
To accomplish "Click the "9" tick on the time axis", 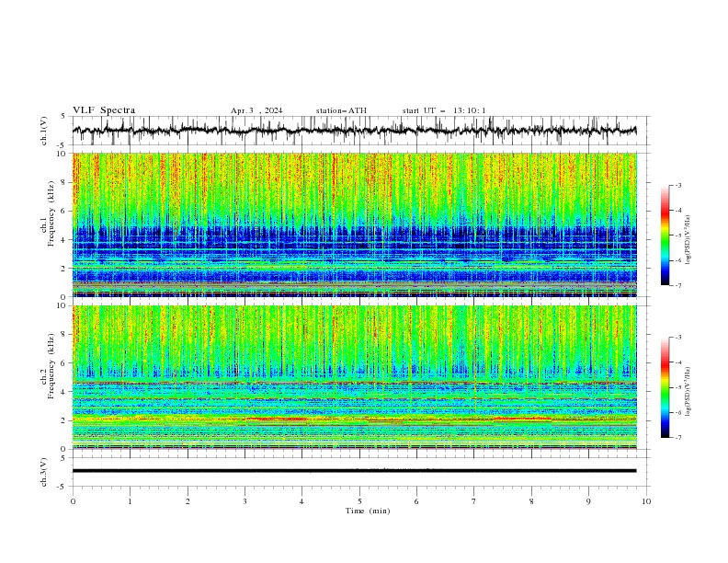I will click(x=588, y=501).
